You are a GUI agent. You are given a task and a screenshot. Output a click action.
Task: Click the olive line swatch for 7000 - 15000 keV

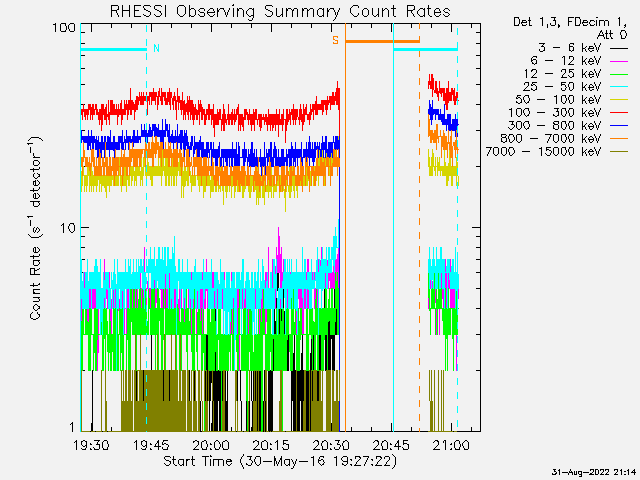pyautogui.click(x=619, y=152)
